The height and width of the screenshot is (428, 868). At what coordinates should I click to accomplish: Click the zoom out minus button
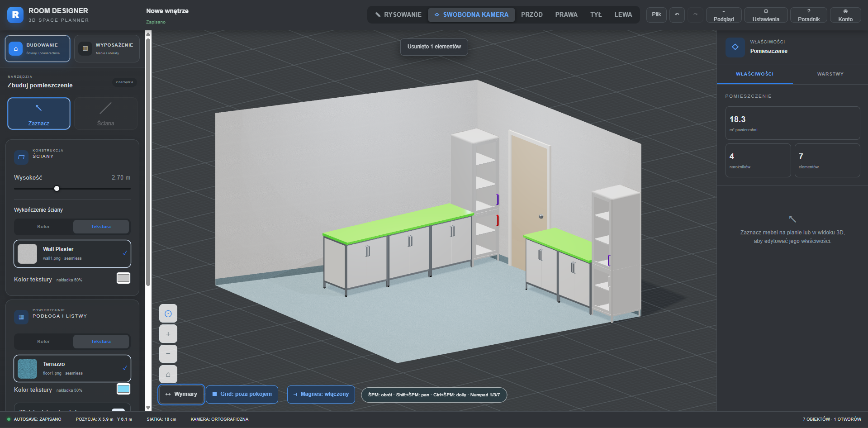[x=168, y=354]
